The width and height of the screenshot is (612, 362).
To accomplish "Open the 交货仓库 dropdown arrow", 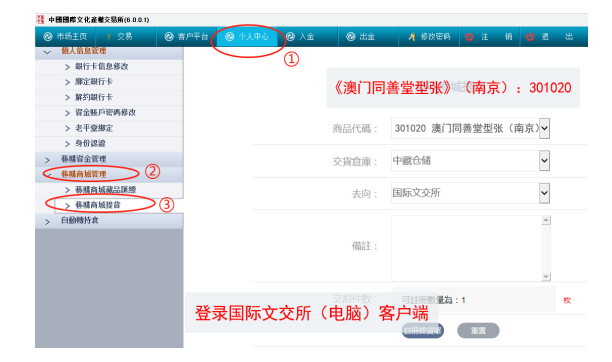I will click(544, 160).
